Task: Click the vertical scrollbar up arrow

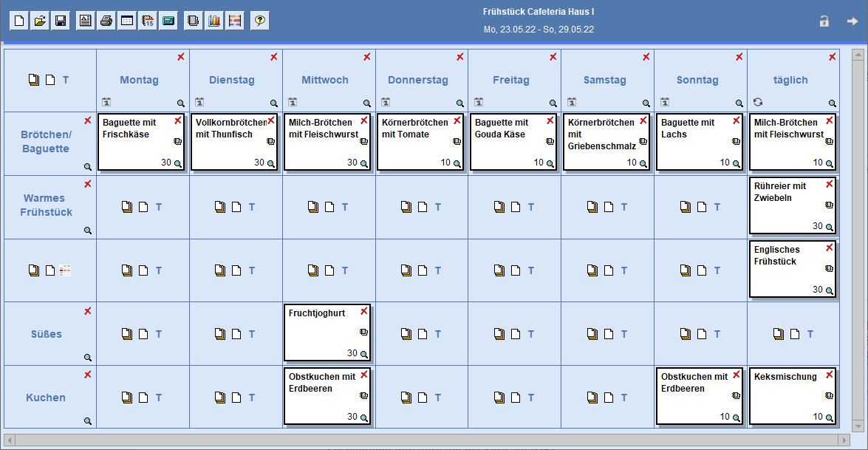Action: pos(858,55)
